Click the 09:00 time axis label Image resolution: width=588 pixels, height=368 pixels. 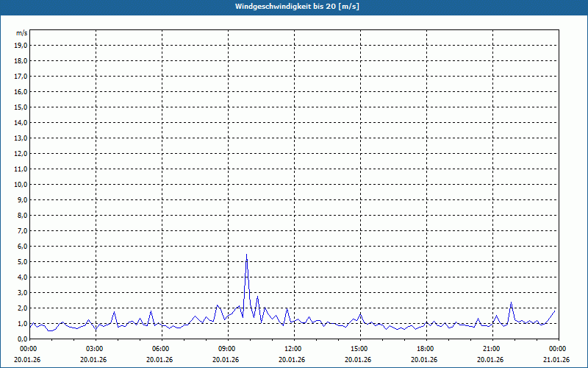click(x=226, y=348)
